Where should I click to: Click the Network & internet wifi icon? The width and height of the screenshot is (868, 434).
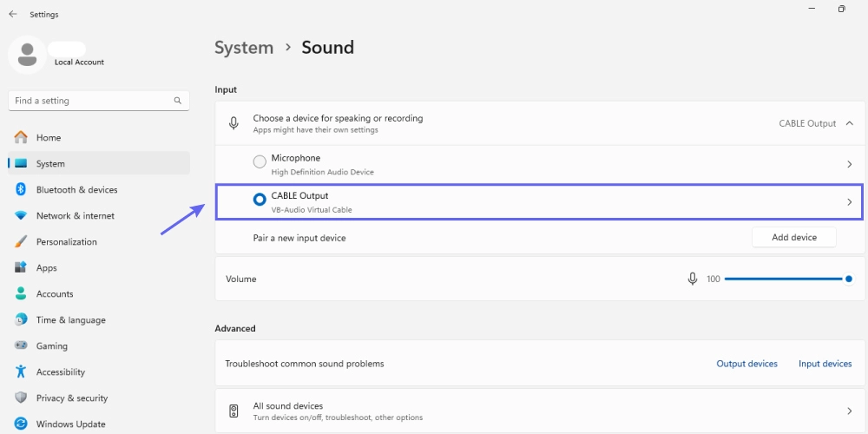pyautogui.click(x=21, y=216)
